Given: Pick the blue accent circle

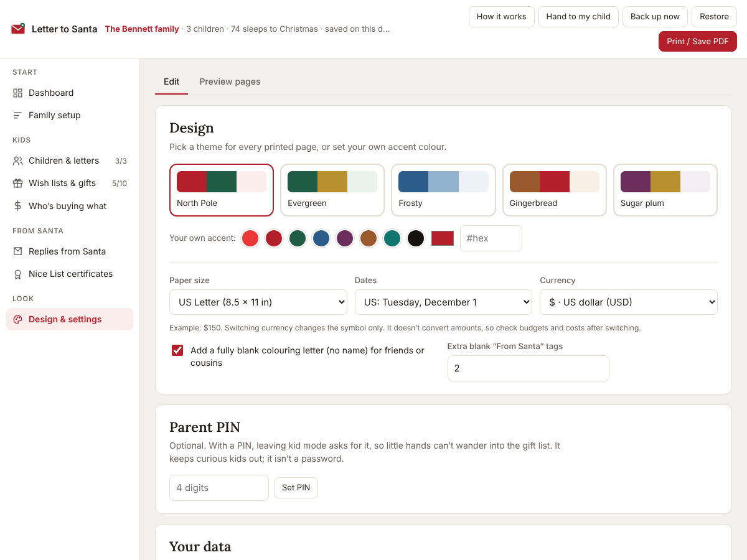Looking at the screenshot, I should pos(321,238).
